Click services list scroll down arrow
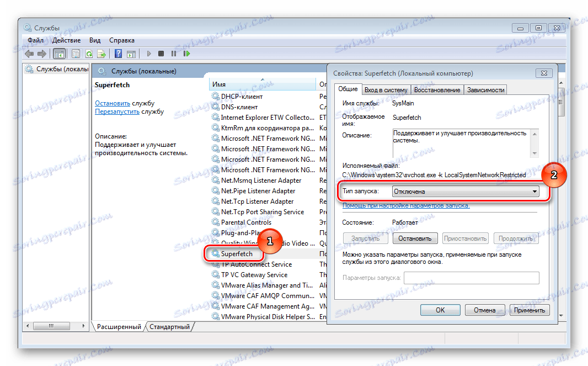The image size is (588, 366). (561, 316)
